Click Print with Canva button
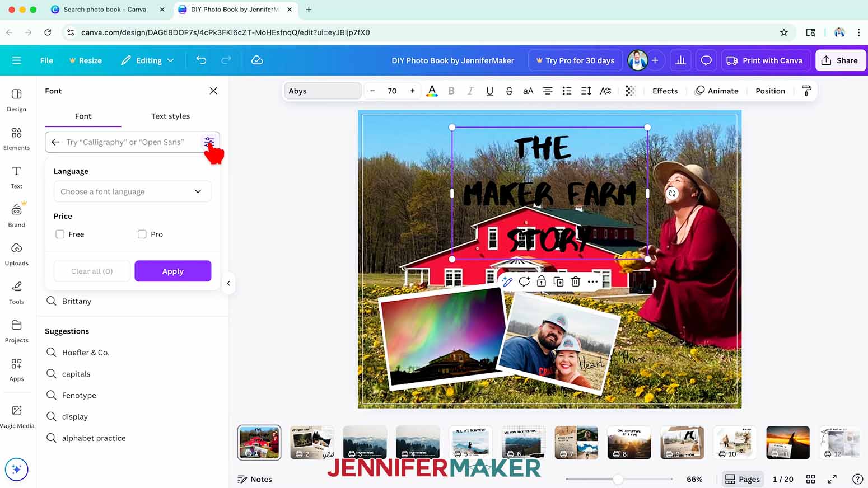The height and width of the screenshot is (488, 868). pos(764,60)
